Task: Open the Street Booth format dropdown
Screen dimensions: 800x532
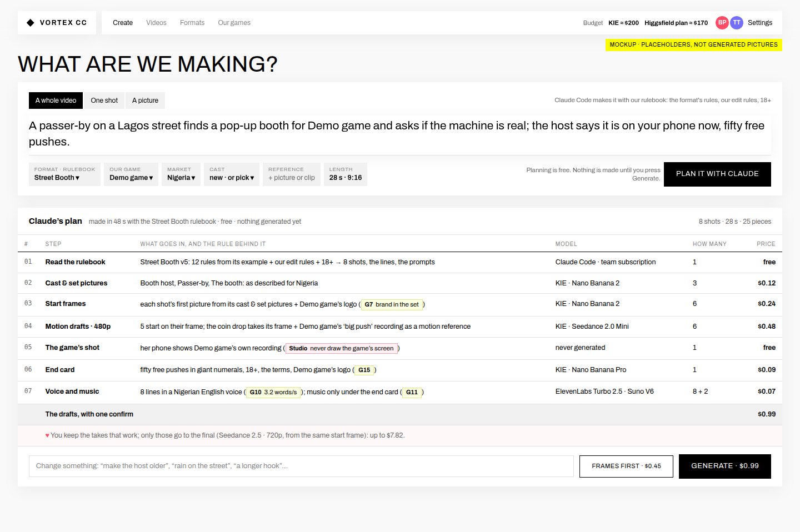Action: coord(64,174)
